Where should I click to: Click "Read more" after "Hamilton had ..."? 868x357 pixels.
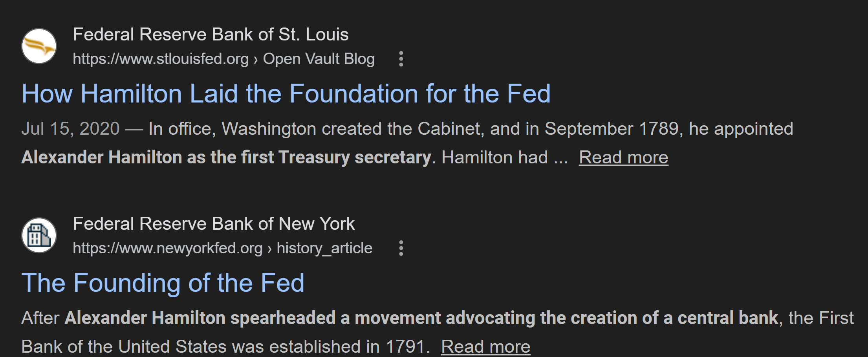623,157
